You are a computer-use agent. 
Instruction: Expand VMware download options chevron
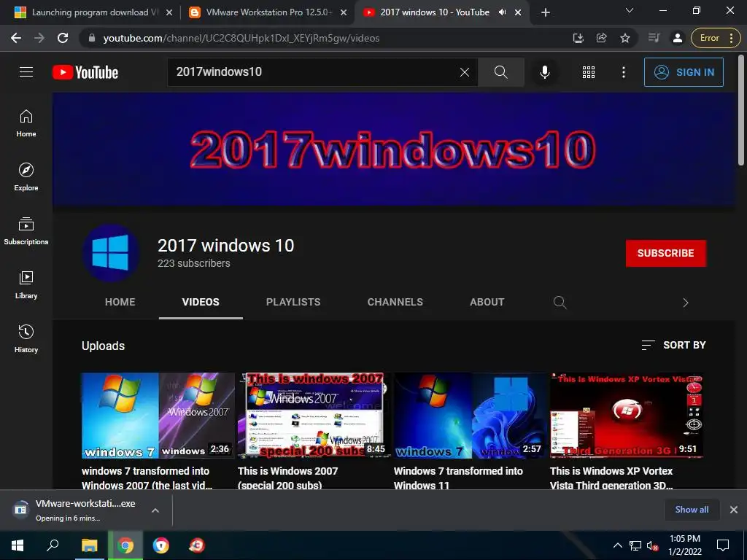(155, 510)
